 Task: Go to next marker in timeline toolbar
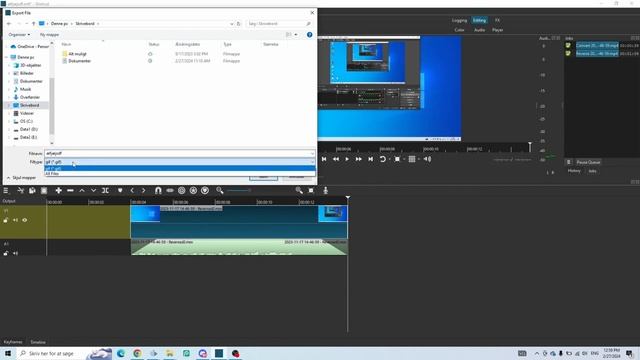143,190
